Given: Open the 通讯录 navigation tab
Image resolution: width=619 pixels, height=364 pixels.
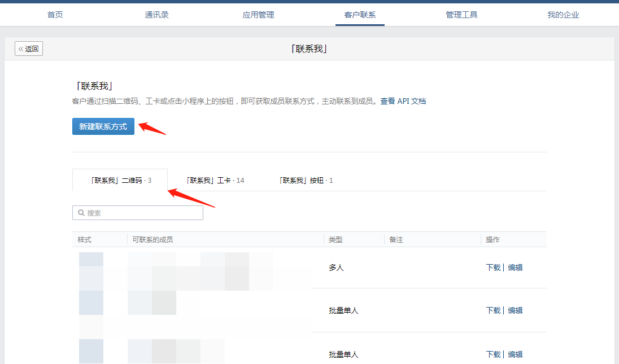Looking at the screenshot, I should pos(156,15).
